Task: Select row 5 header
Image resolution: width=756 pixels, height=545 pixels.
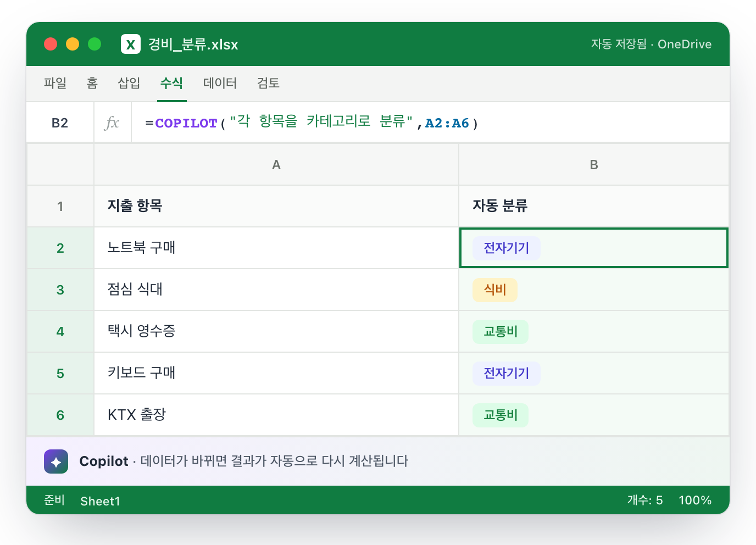Action: [x=60, y=373]
